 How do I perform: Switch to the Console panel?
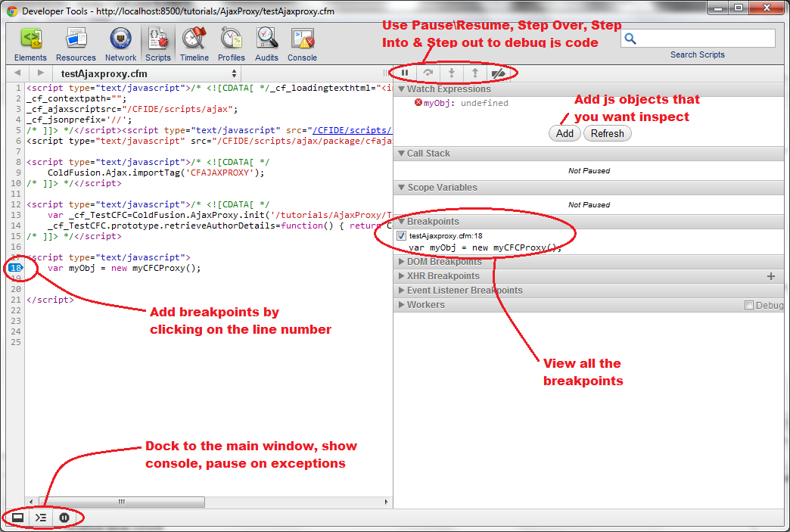click(x=302, y=44)
